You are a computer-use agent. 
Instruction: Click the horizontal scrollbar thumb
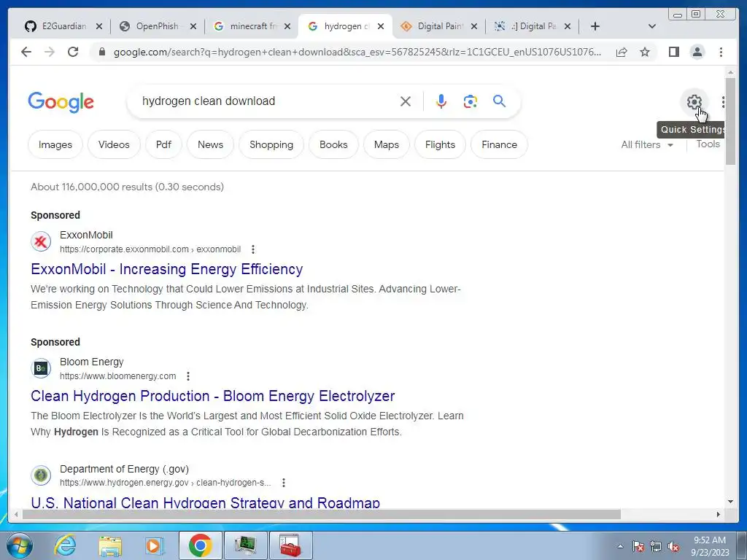pos(322,514)
